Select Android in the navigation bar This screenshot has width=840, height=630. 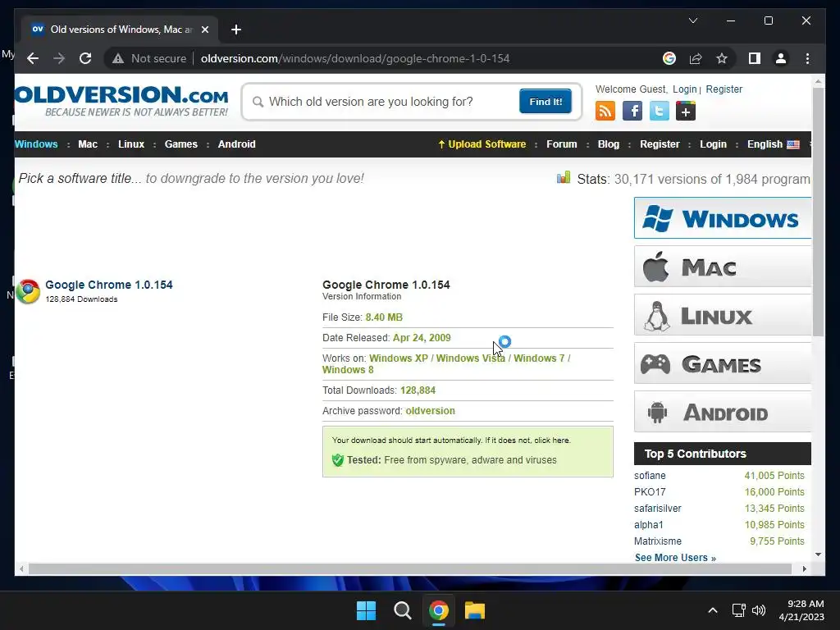(x=237, y=144)
